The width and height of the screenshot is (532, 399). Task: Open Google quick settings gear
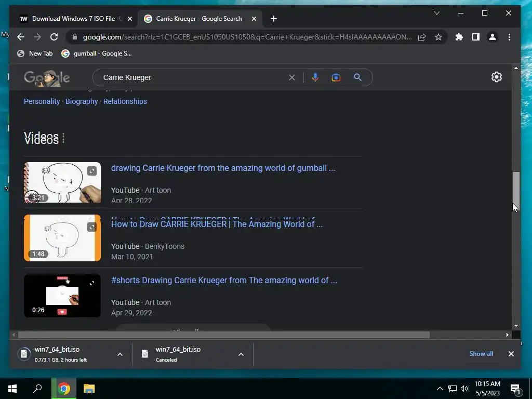(x=496, y=77)
